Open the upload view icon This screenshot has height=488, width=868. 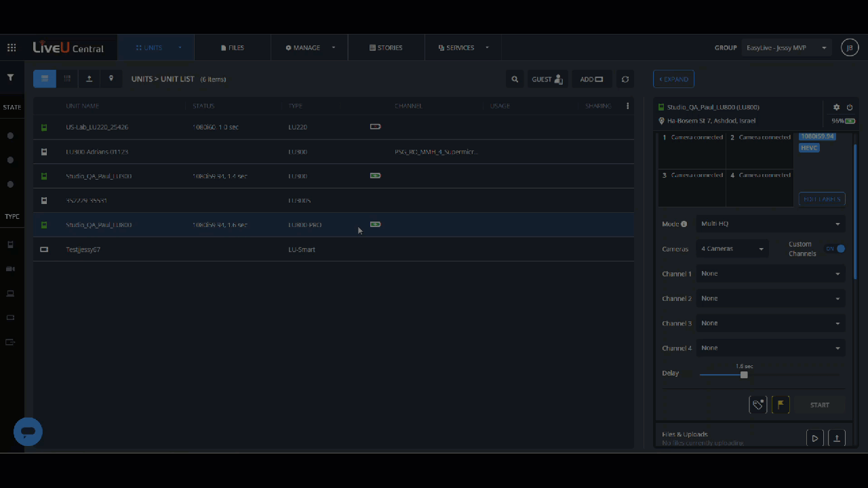89,79
